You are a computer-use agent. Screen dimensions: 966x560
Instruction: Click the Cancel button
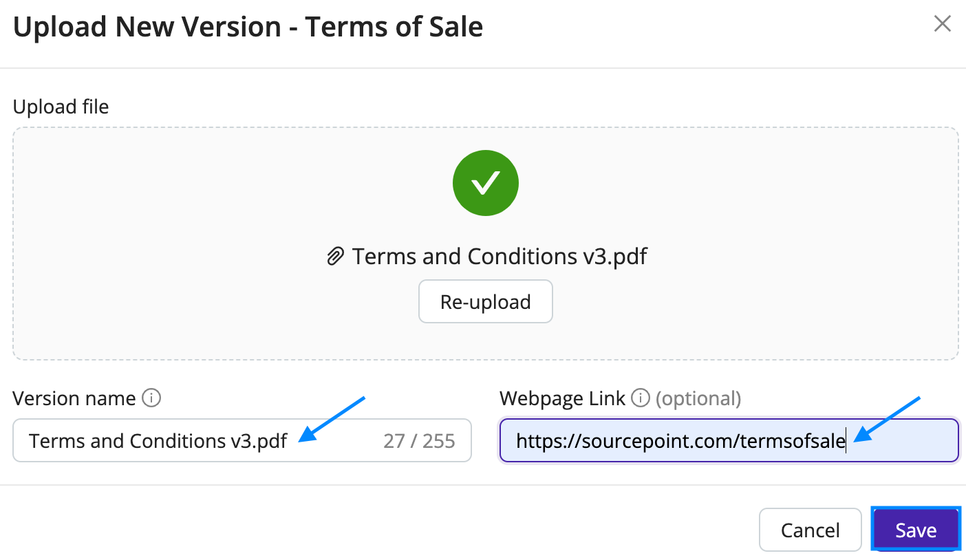[810, 529]
